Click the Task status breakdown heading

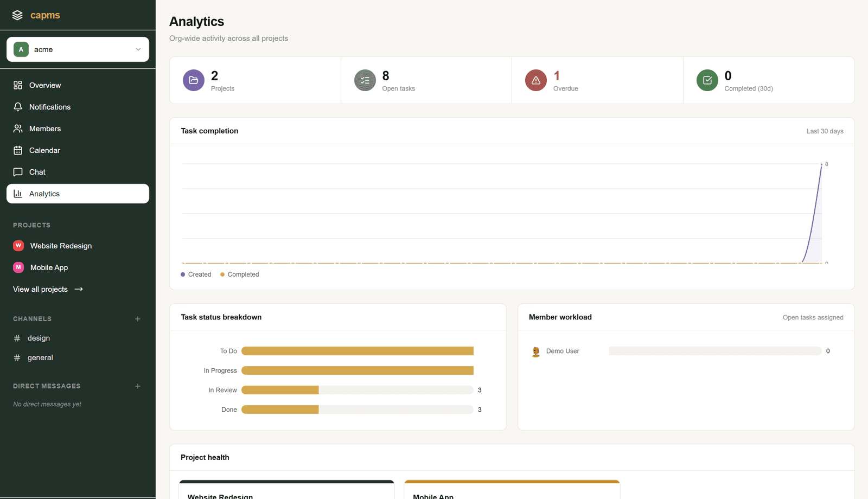pos(221,317)
